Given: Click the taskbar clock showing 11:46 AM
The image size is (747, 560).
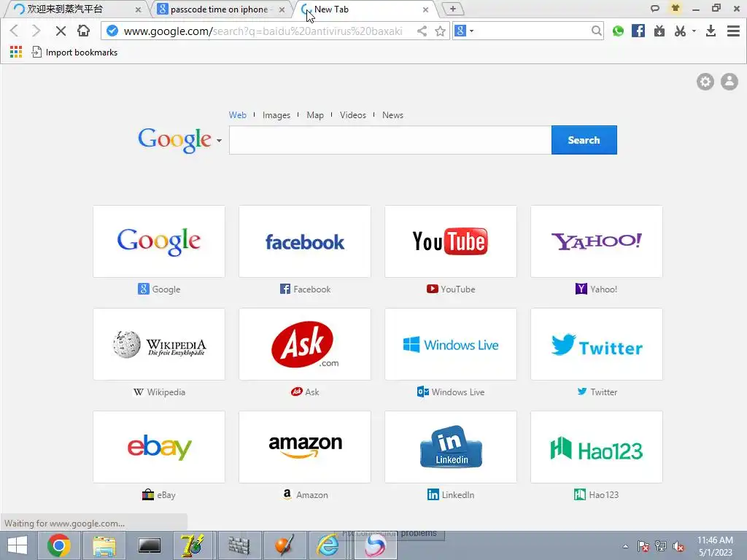Looking at the screenshot, I should [715, 546].
